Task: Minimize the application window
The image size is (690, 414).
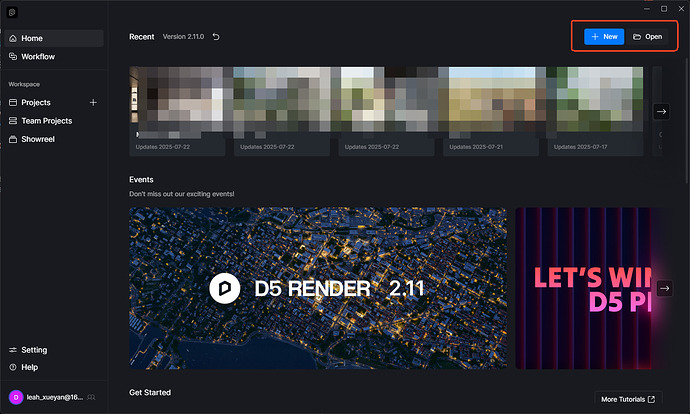Action: tap(647, 9)
